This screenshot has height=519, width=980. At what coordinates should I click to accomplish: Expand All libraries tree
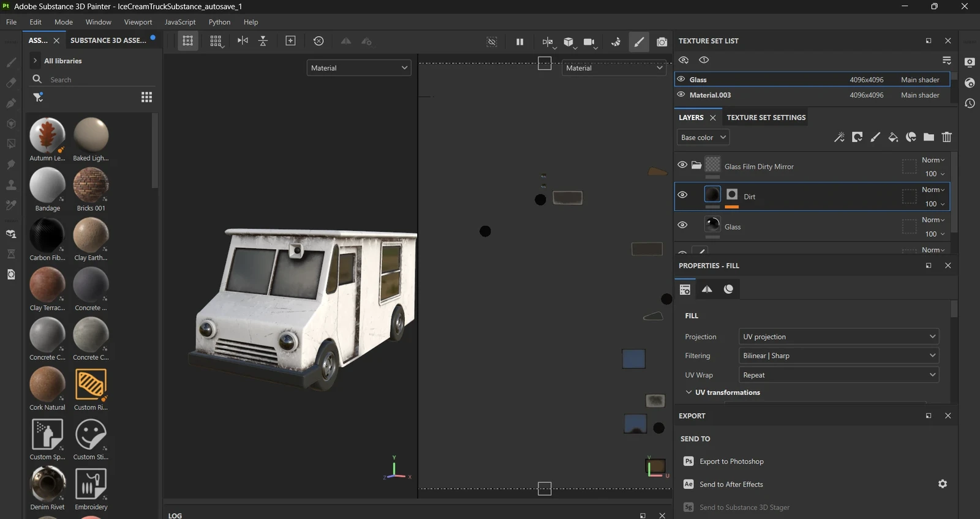pos(36,61)
